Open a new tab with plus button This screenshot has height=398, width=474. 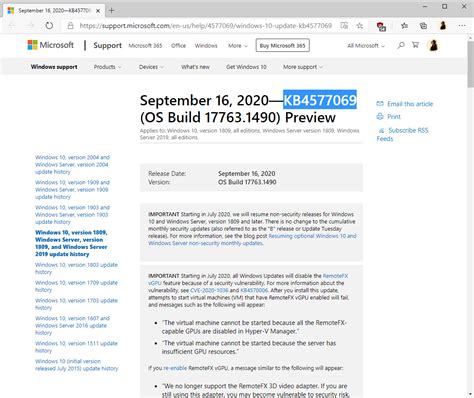(x=111, y=11)
